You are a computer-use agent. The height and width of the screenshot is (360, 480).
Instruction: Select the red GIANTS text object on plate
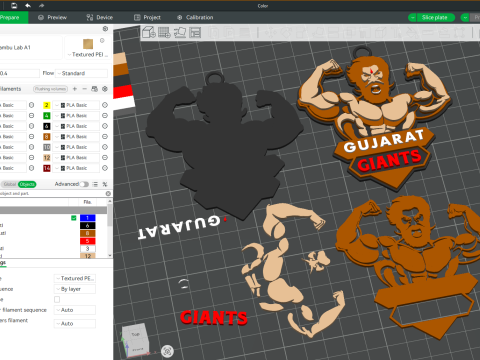click(214, 317)
